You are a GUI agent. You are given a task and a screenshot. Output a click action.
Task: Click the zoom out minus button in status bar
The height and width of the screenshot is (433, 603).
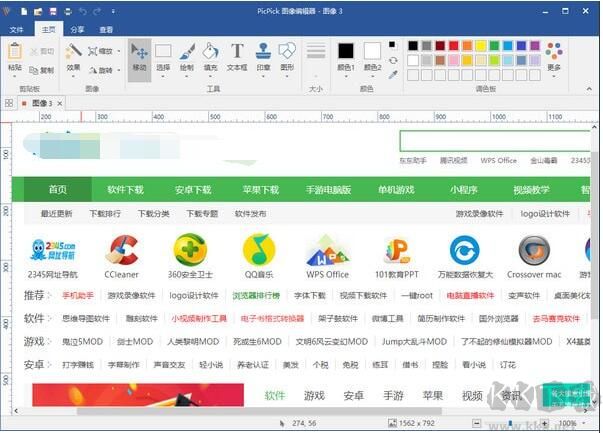476,423
